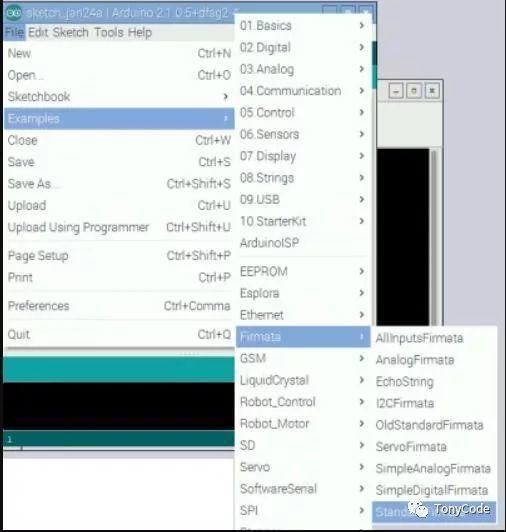Select OldStandardFirmata example

pyautogui.click(x=429, y=425)
